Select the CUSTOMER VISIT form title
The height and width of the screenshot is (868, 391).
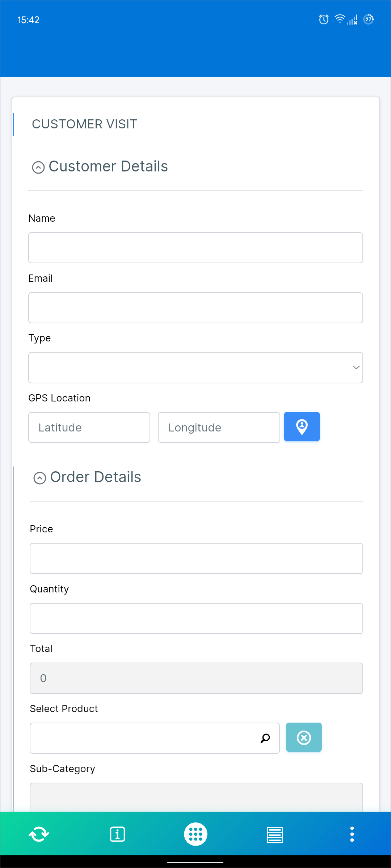84,124
